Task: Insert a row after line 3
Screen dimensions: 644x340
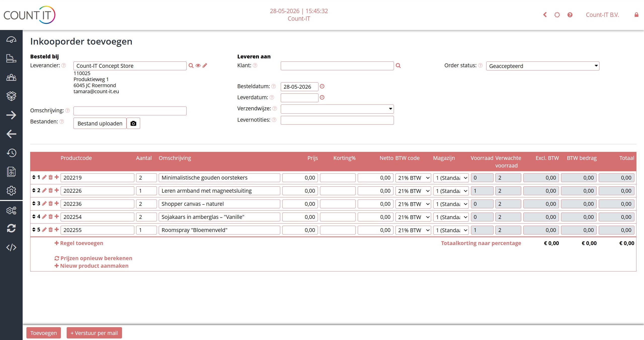Action: (x=57, y=203)
